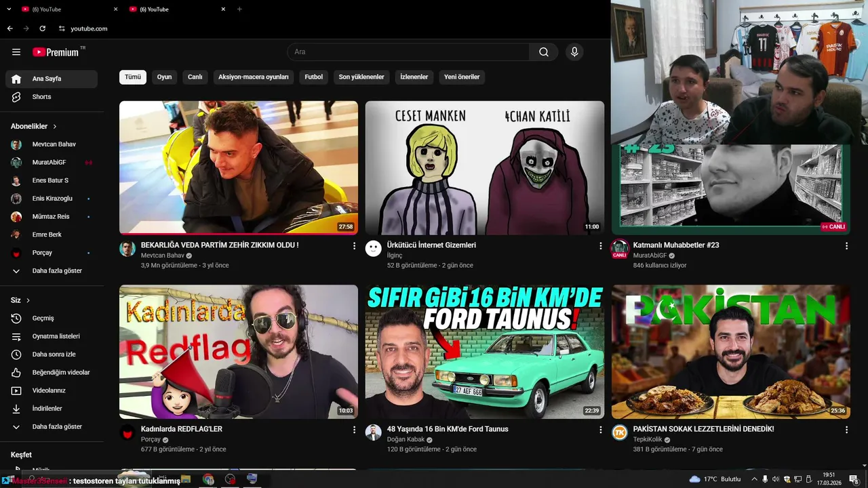Select the Oyun filter chip
868x488 pixels.
coord(165,77)
